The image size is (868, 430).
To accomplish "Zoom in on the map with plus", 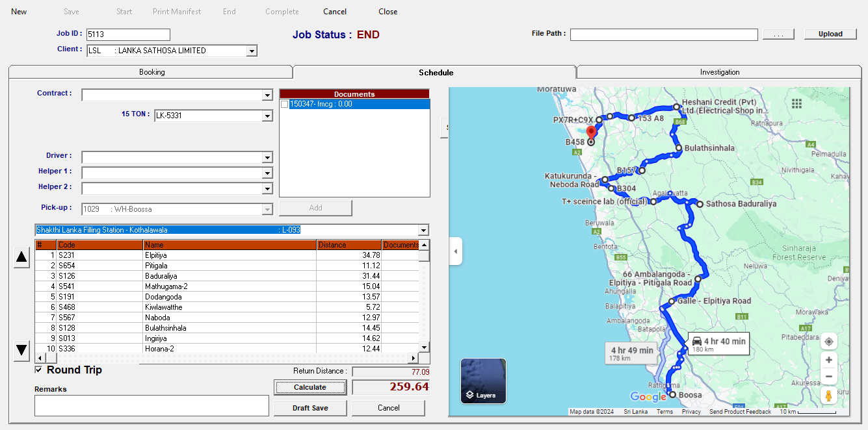I will 828,360.
